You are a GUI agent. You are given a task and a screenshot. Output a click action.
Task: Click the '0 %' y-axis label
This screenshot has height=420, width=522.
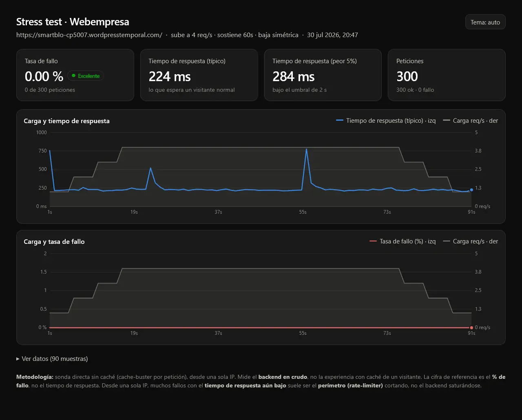42,327
